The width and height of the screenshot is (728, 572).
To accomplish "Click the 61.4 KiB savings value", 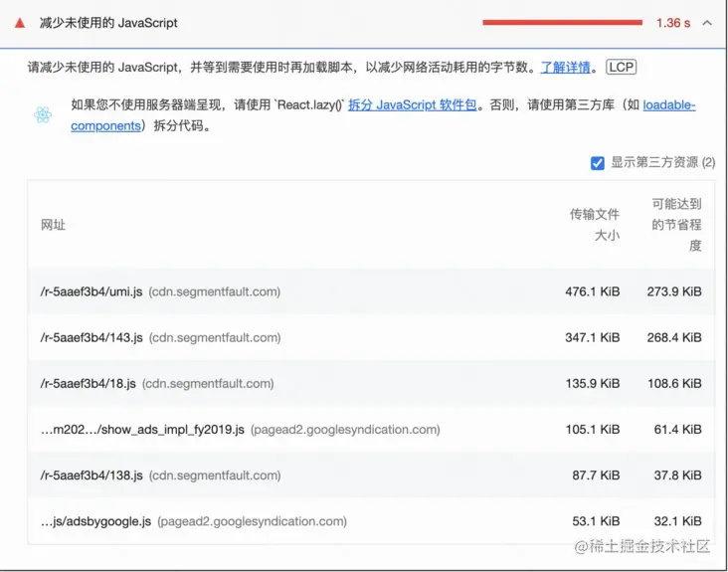I will 678,430.
